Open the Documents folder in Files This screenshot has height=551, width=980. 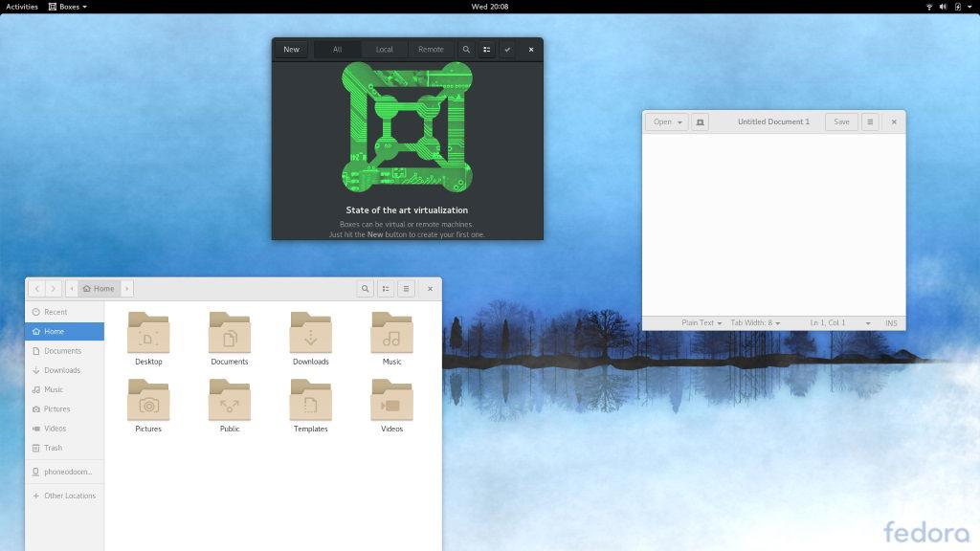pos(229,335)
